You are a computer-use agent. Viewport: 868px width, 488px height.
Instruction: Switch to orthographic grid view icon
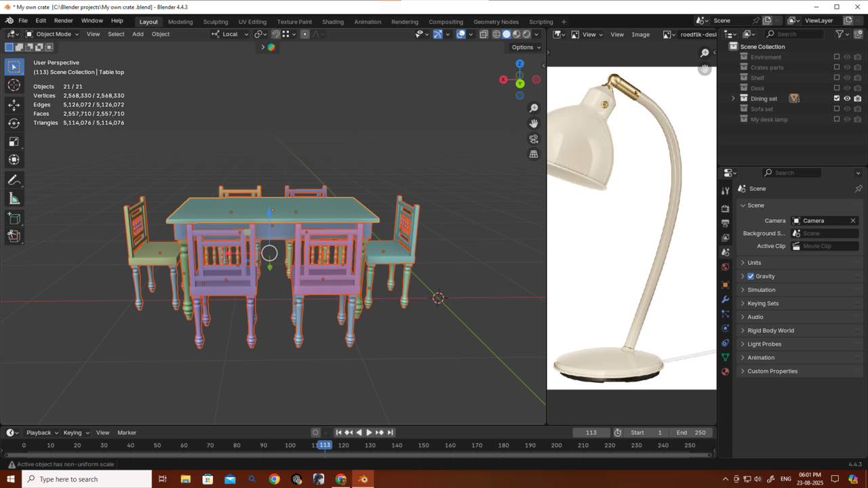tap(534, 155)
